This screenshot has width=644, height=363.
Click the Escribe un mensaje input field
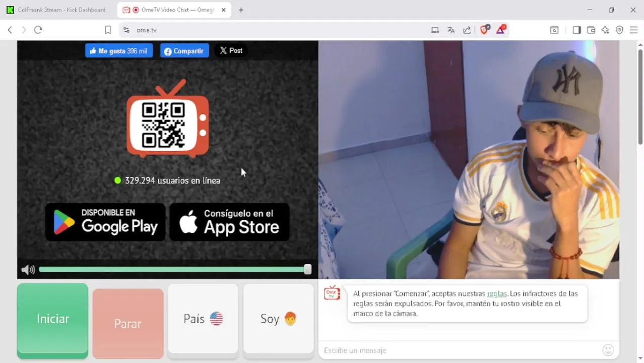[x=461, y=350]
